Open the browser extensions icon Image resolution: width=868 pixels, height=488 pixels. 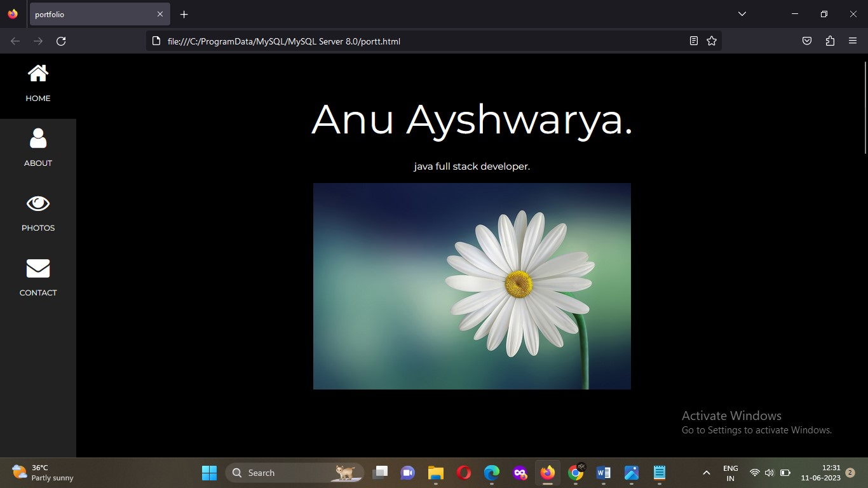830,41
